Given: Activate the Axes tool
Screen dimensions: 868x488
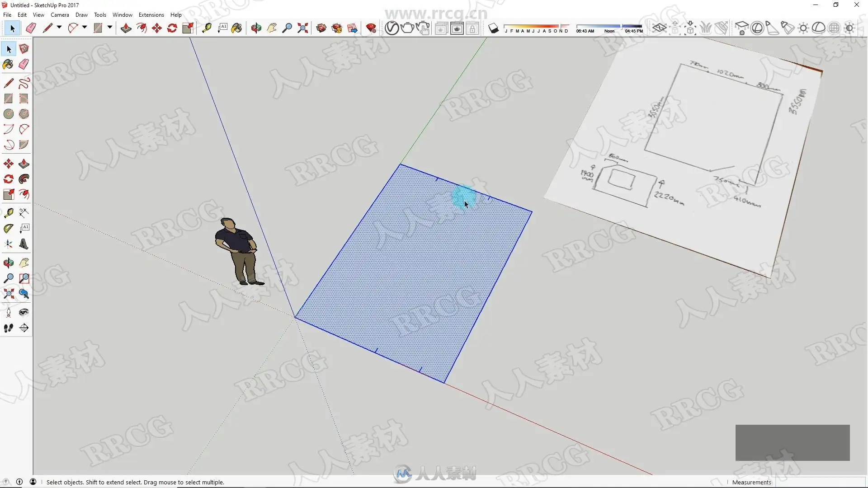Looking at the screenshot, I should [x=9, y=244].
